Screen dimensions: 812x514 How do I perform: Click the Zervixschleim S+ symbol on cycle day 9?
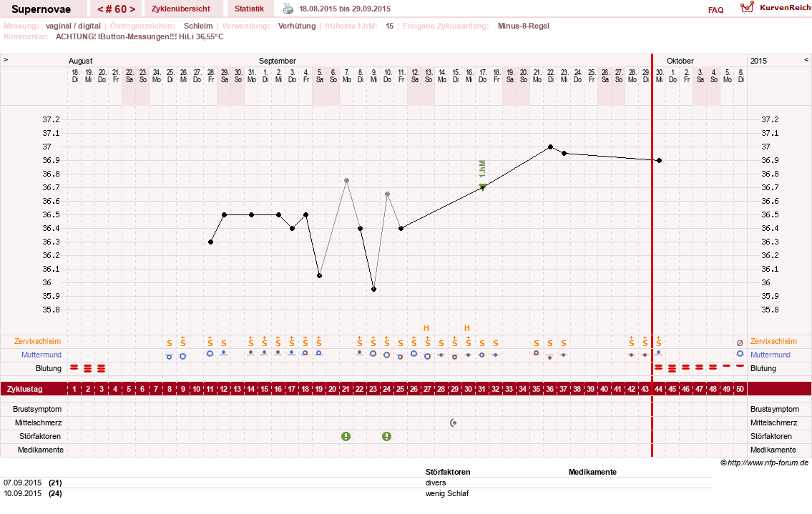coord(183,342)
